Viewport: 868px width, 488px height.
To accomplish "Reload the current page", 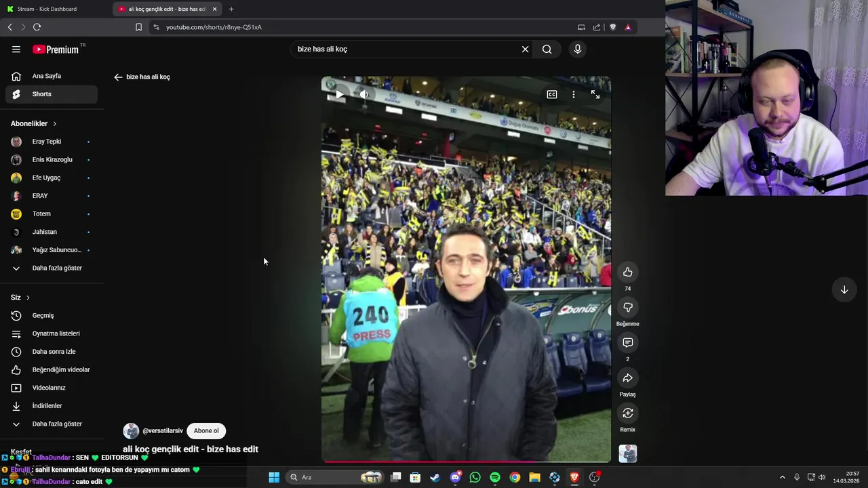I will [37, 27].
